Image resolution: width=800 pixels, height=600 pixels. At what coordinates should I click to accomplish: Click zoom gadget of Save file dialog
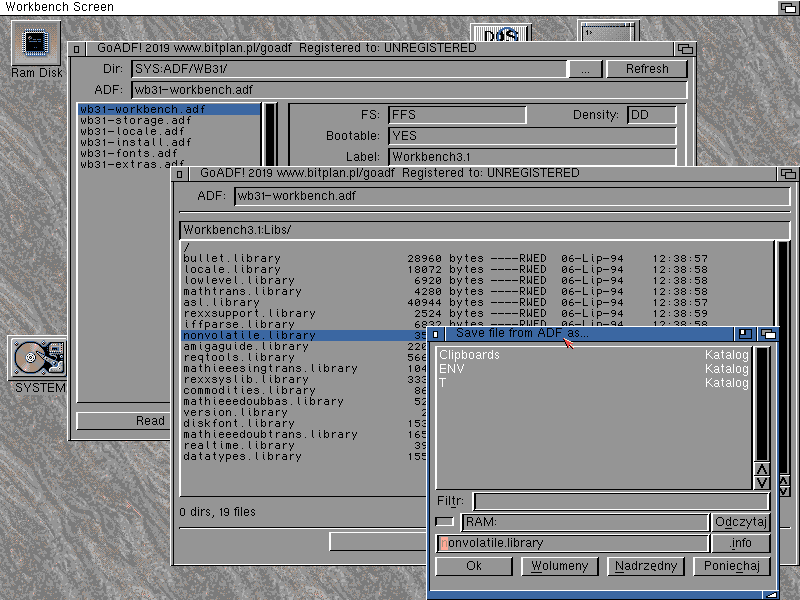pyautogui.click(x=745, y=334)
